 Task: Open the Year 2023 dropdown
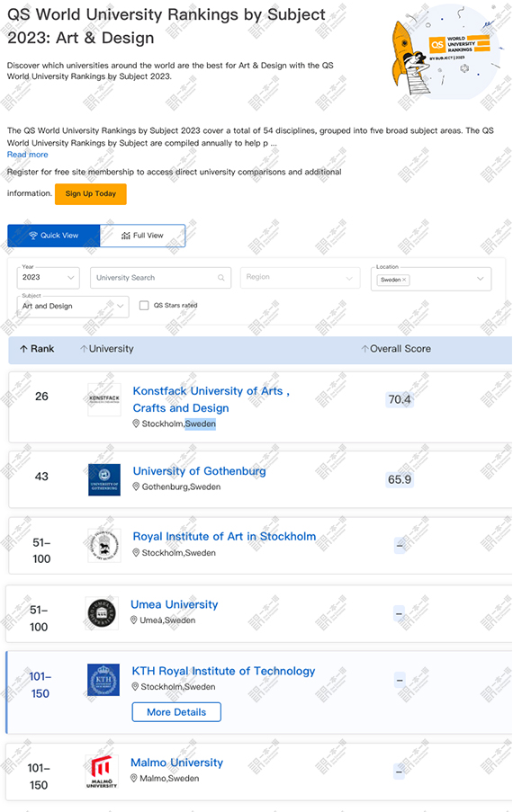click(49, 278)
